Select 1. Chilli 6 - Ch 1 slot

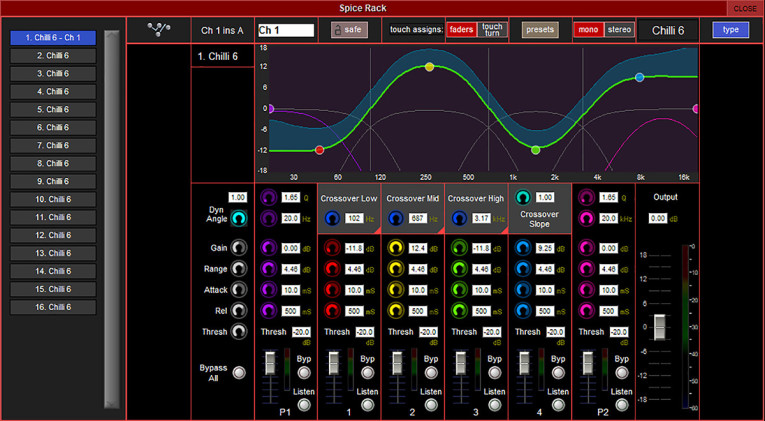pyautogui.click(x=53, y=38)
